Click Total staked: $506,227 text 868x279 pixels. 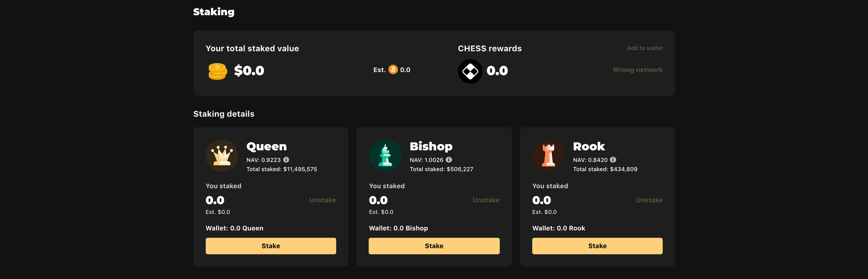(441, 169)
